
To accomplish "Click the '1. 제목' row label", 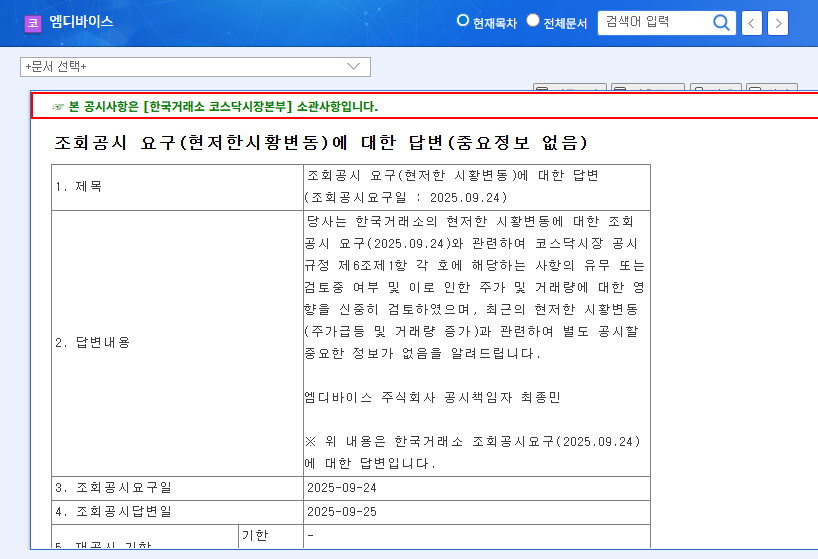I will click(x=79, y=186).
